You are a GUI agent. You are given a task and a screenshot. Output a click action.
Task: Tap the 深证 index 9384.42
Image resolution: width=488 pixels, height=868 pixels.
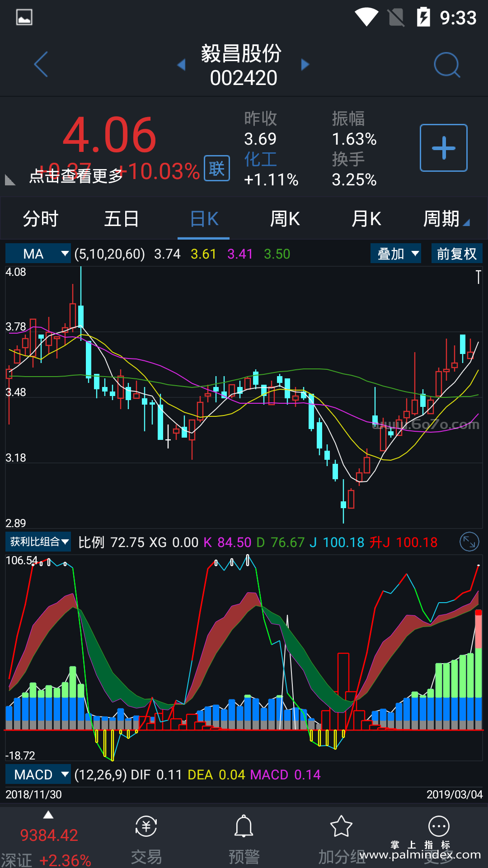pos(49,835)
